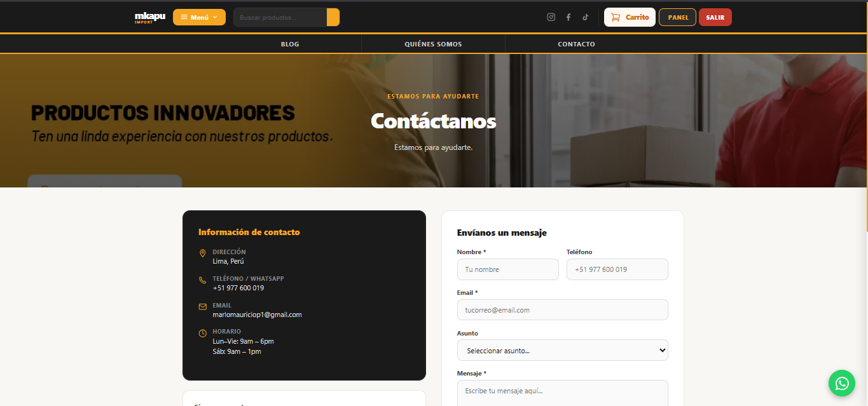Click the envelope icon beside Email
This screenshot has height=406, width=868.
click(203, 307)
